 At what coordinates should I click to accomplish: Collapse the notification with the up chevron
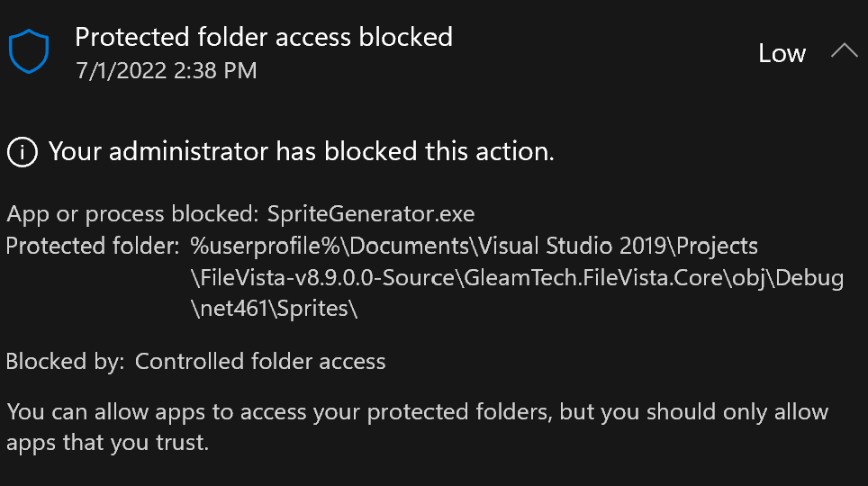pyautogui.click(x=844, y=51)
